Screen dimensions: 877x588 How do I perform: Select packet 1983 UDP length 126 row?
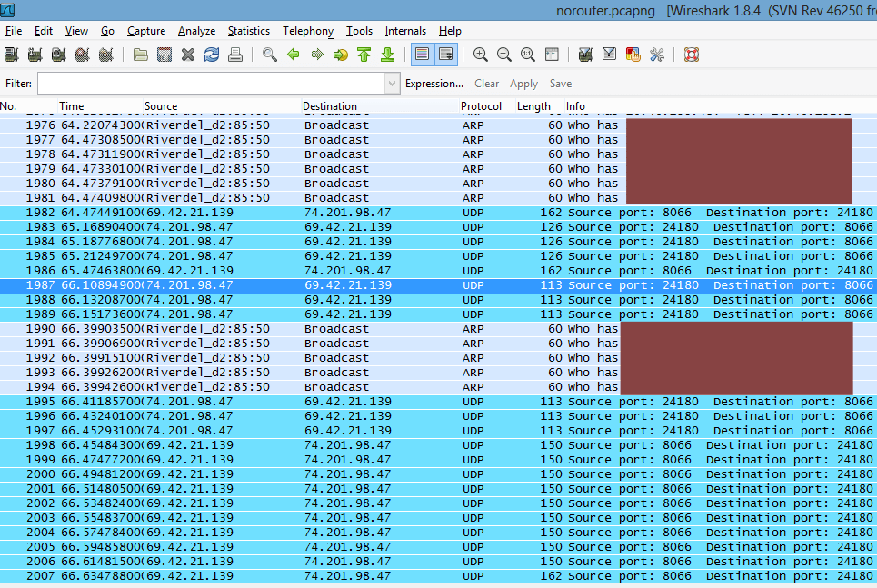[438, 227]
